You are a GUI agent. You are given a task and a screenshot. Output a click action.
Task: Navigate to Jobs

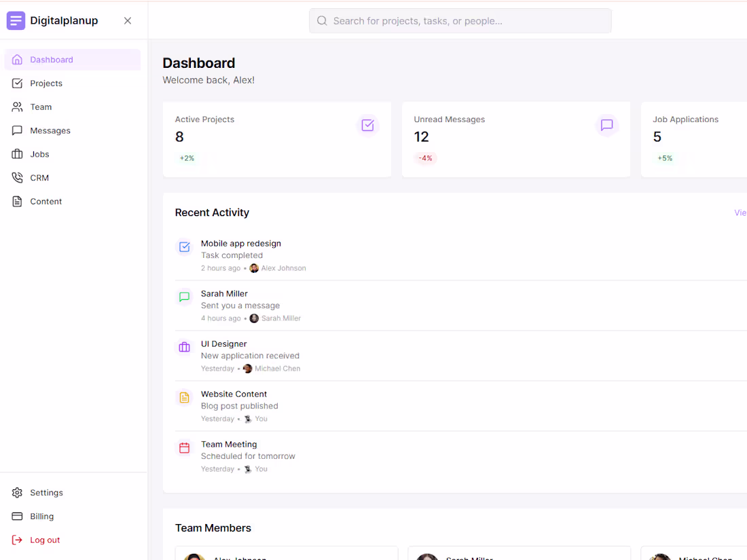(x=73, y=154)
